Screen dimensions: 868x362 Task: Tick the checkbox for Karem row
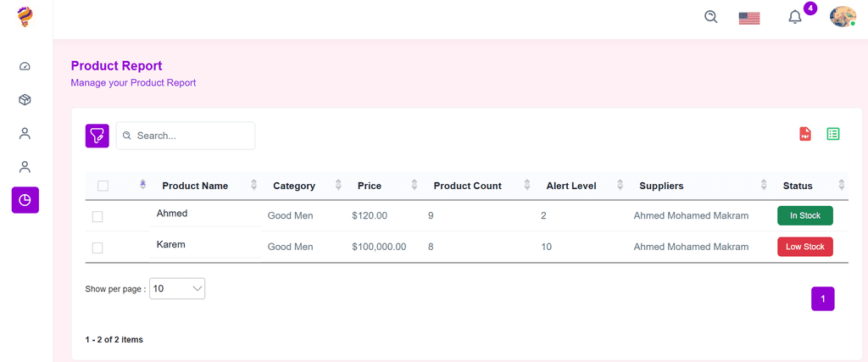pyautogui.click(x=97, y=248)
